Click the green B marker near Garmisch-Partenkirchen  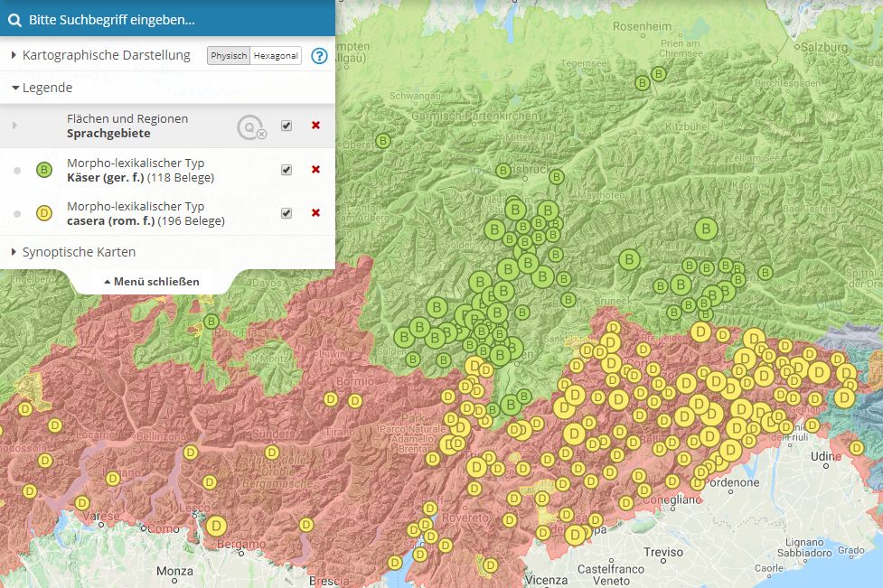[383, 141]
